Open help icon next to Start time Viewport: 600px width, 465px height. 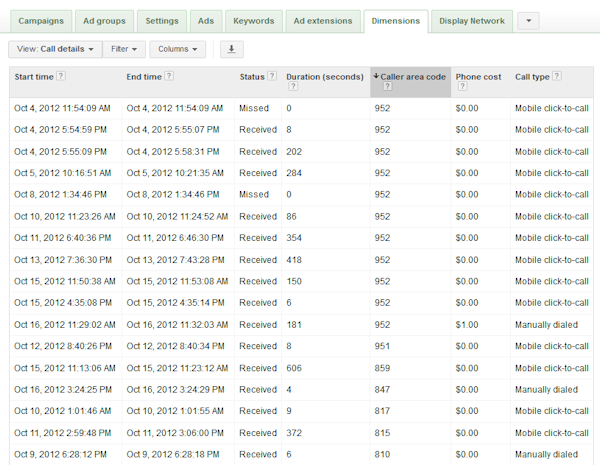click(60, 76)
